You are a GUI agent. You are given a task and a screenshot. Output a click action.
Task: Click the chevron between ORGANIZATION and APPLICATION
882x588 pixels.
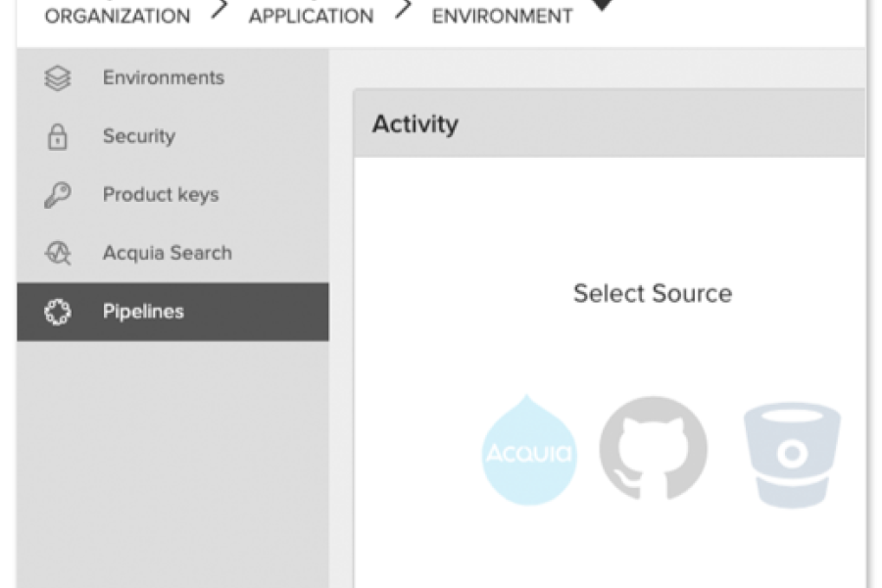(220, 12)
